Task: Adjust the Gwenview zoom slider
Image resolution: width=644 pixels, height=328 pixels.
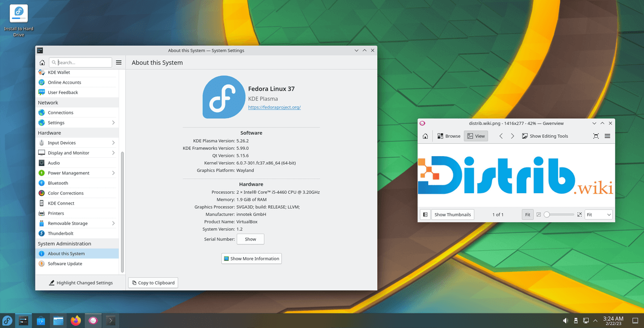Action: [x=559, y=214]
